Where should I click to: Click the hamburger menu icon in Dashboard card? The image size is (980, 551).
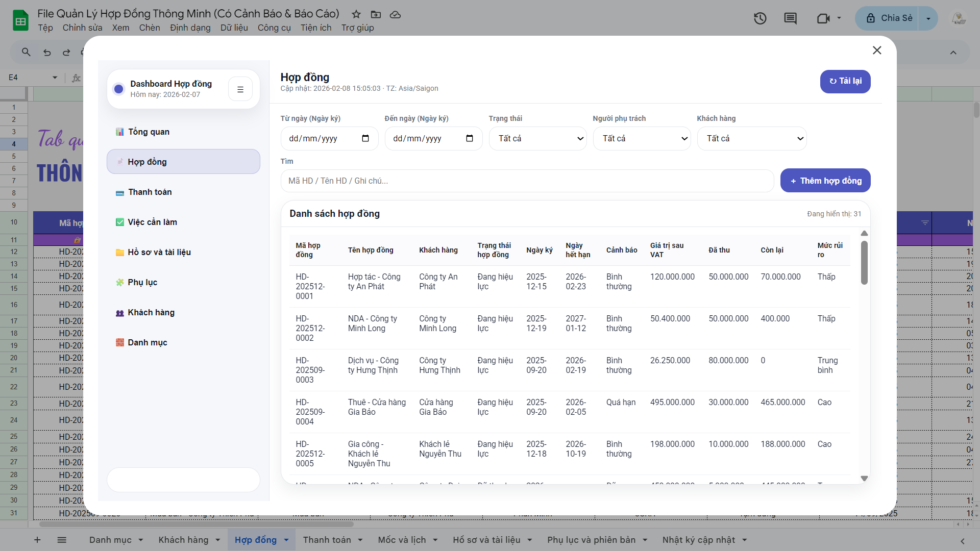240,89
